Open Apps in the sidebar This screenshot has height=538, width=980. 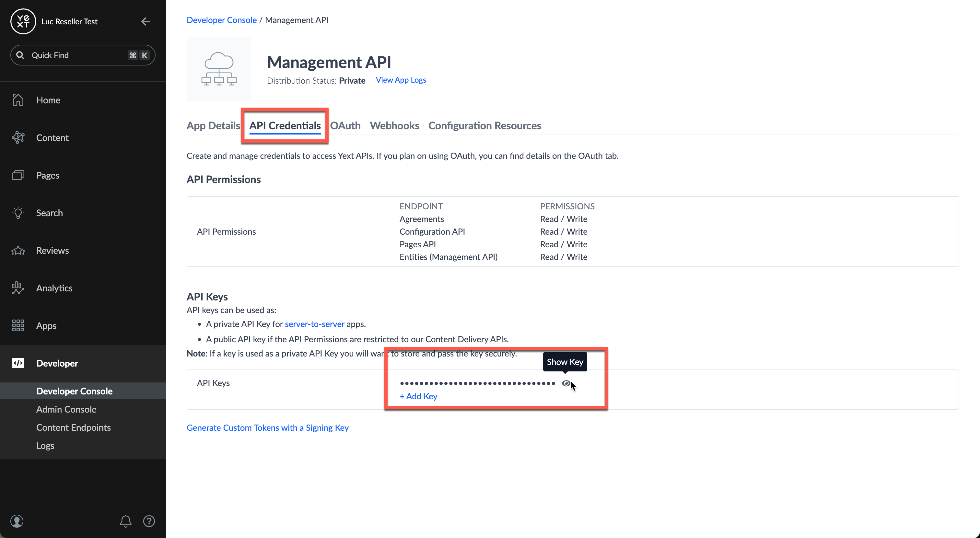pyautogui.click(x=83, y=325)
